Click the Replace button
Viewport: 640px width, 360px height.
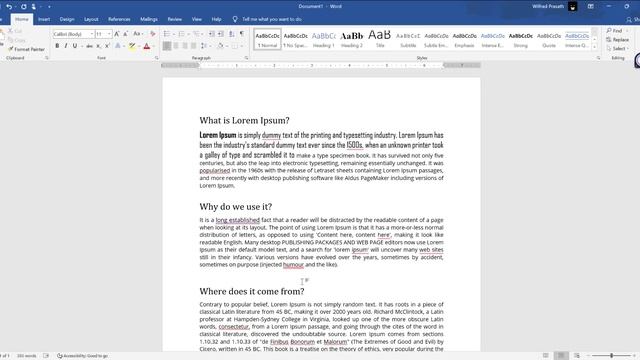coord(618,40)
